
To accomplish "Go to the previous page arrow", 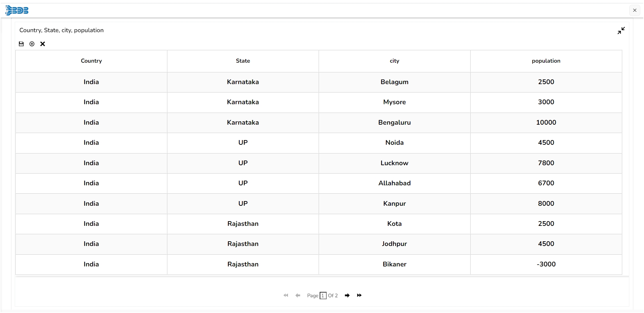I will pyautogui.click(x=298, y=295).
